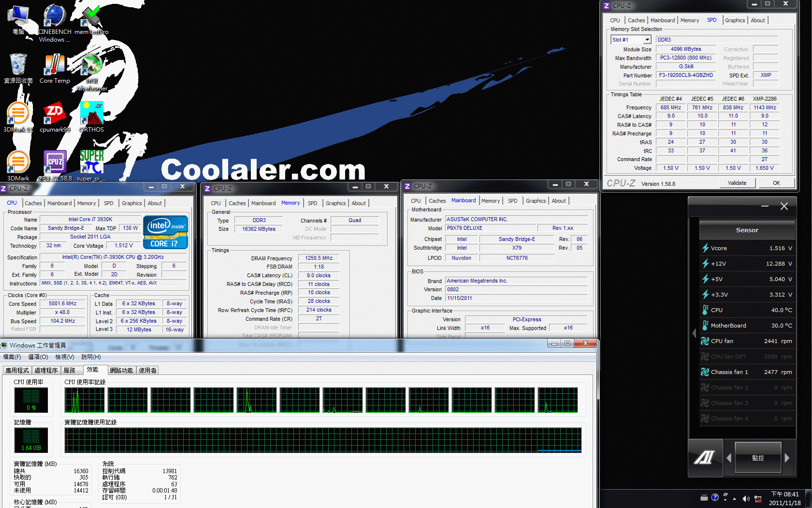Select the DRAM Frequency value 1250.5 MHz
This screenshot has width=812, height=508.
[319, 258]
